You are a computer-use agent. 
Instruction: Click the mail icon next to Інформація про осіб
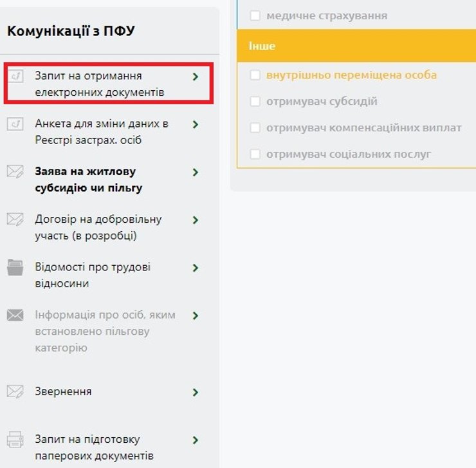[15, 315]
